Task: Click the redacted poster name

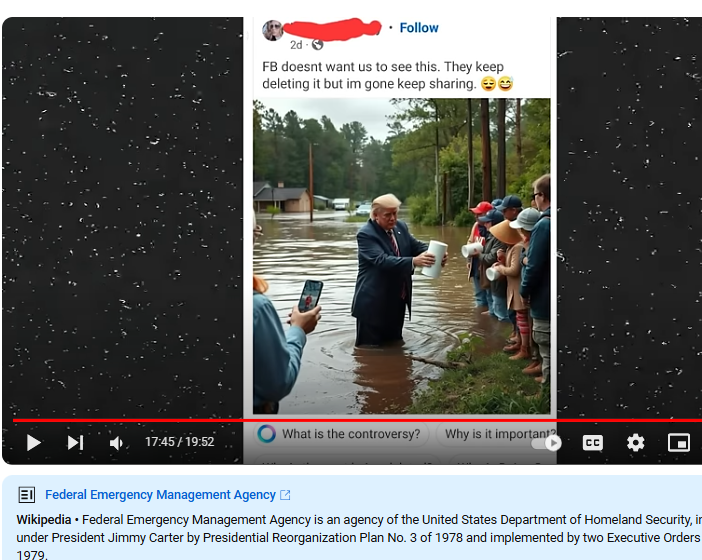Action: (x=333, y=29)
